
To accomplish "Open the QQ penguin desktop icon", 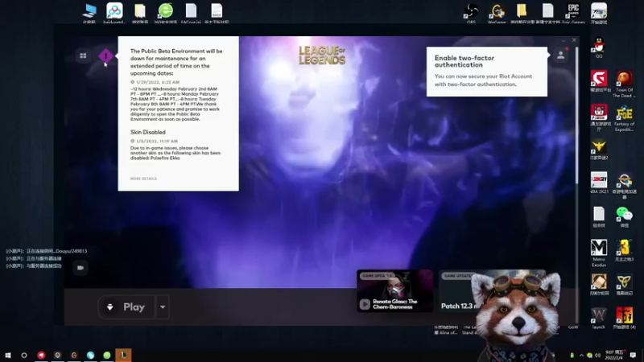I will [599, 47].
